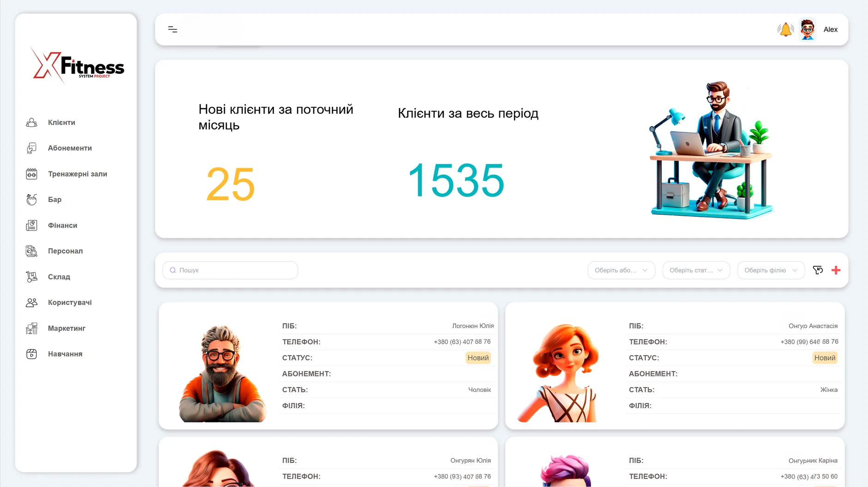868x487 pixels.
Task: Click the Фінанси sidebar icon
Action: (x=31, y=225)
